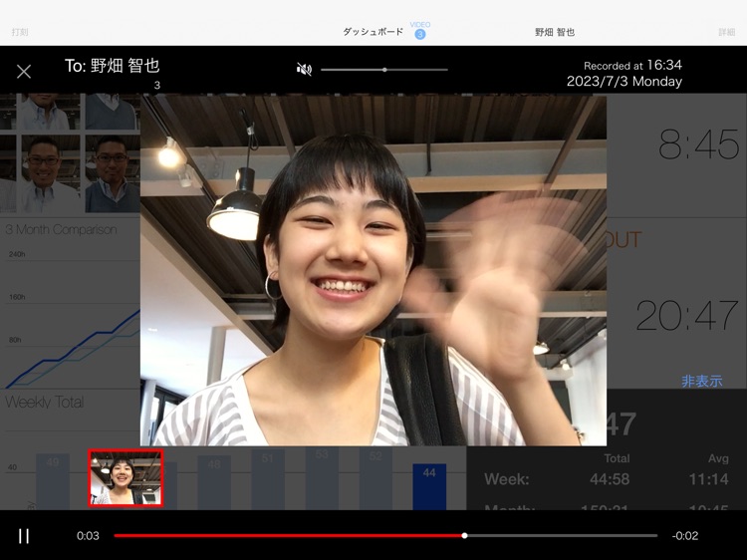Screen dimensions: 747x560
Task: Select the weekly bar labeled 49
Action: click(x=53, y=481)
